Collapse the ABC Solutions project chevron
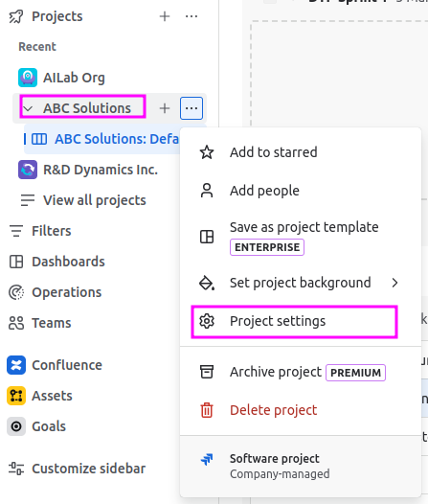Viewport: 428px width, 504px height. tap(28, 108)
